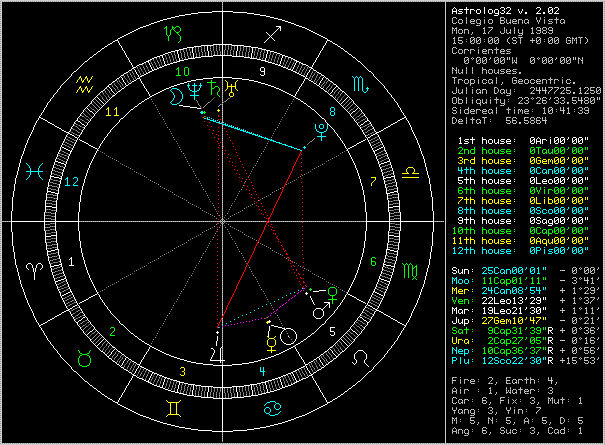Click house number 7 on the wheel
605x445 pixels.
click(373, 181)
